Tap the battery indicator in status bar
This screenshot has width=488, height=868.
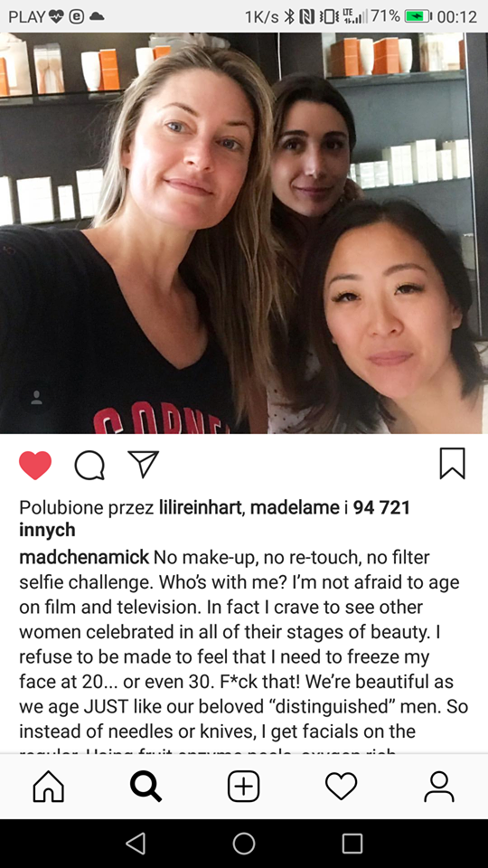click(418, 16)
